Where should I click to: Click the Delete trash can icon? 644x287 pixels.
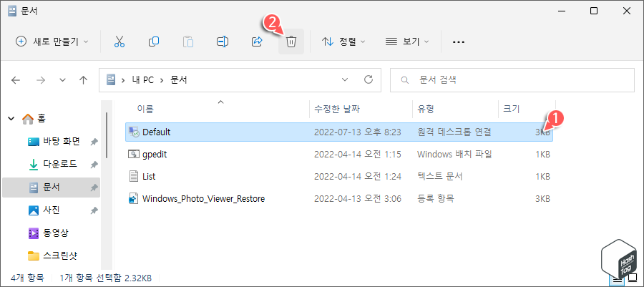291,42
